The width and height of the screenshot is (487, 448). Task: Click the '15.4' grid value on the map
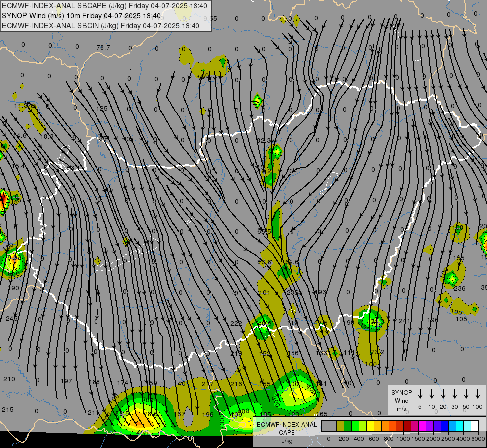[18, 166]
